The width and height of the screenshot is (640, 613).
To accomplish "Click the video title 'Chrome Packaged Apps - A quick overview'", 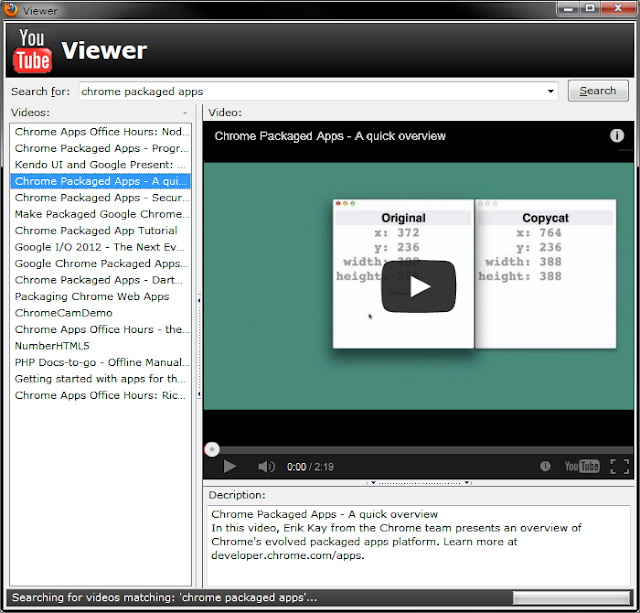I will pos(330,136).
